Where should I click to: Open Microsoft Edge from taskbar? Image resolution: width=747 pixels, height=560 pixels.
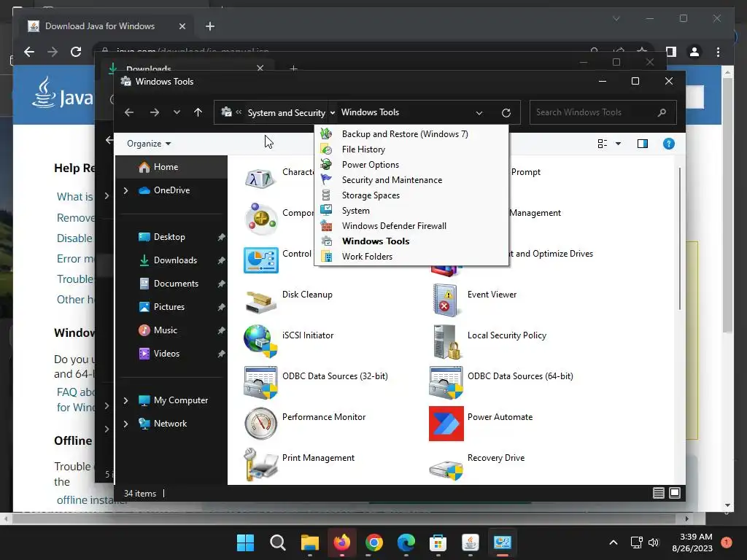pyautogui.click(x=406, y=542)
